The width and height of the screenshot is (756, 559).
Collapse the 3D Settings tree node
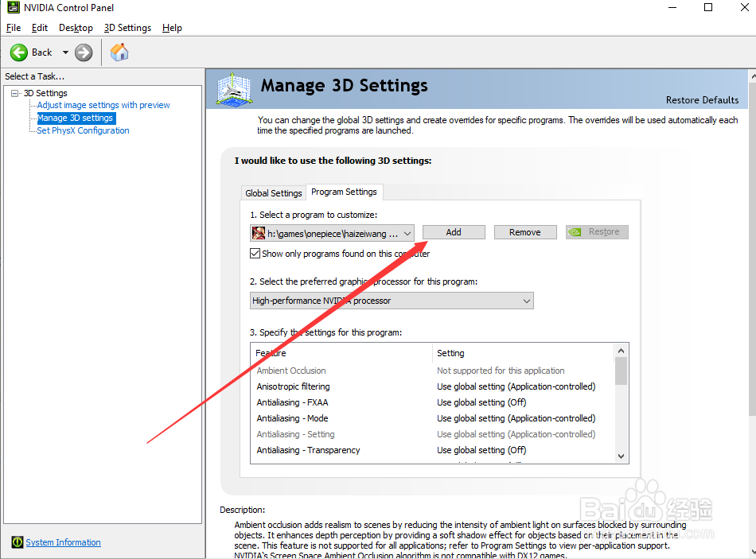point(15,93)
